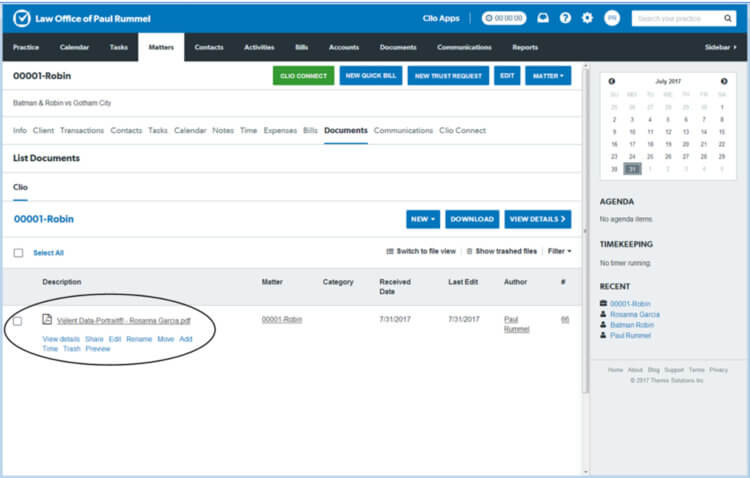Click the person icon beside Rosanna Garcia
This screenshot has width=750, height=478.
(603, 314)
